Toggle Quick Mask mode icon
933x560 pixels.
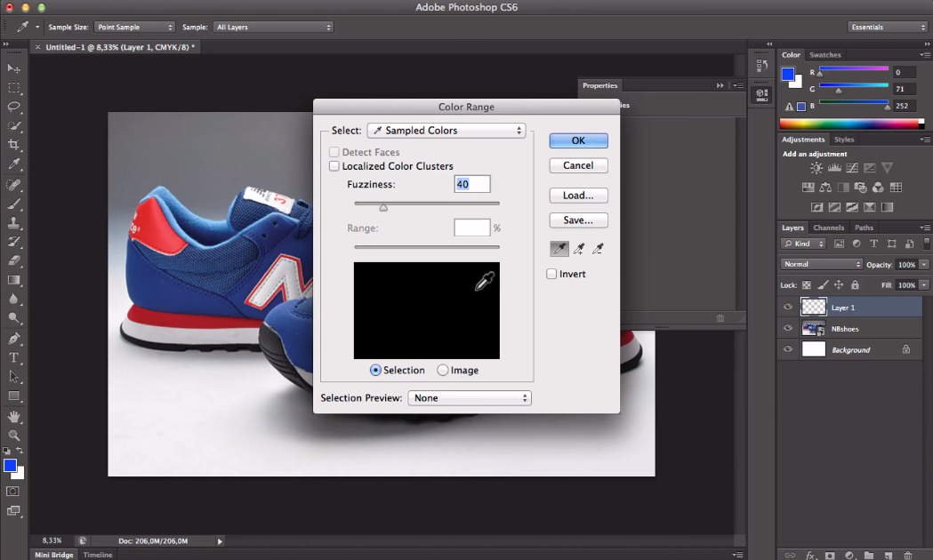[12, 491]
